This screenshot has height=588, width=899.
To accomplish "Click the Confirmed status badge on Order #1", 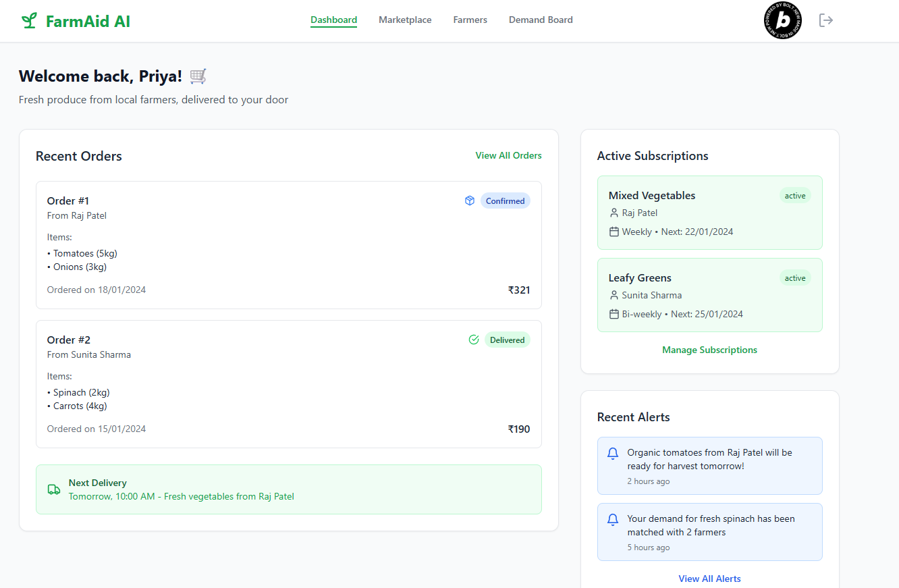I will pos(505,201).
